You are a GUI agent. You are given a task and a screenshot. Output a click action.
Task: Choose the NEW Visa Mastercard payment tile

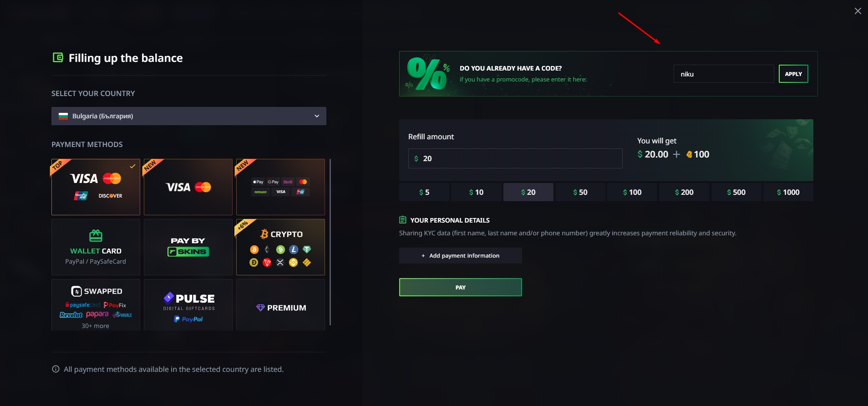pos(188,187)
